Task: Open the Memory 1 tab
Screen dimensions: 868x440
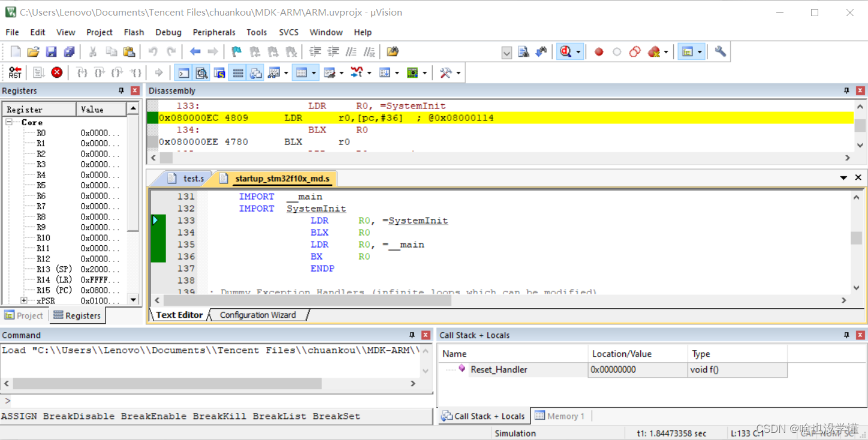Action: point(559,416)
